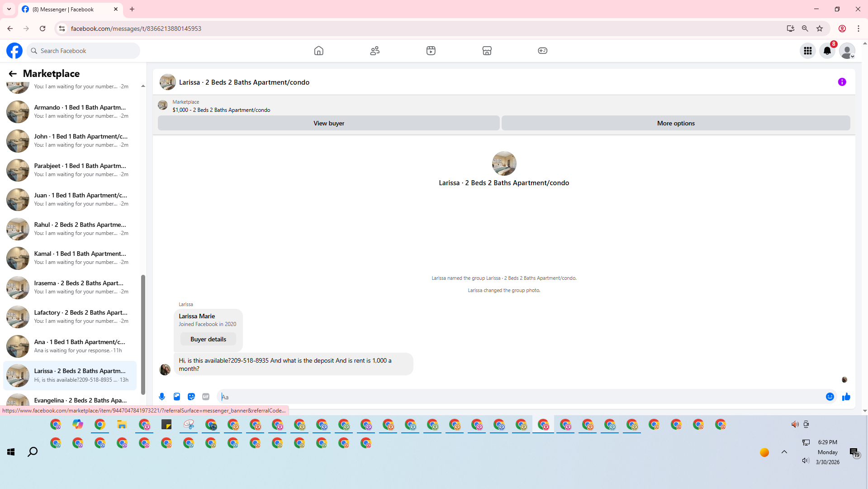This screenshot has height=489, width=868.
Task: Send a voice clip with microphone icon
Action: pyautogui.click(x=162, y=397)
